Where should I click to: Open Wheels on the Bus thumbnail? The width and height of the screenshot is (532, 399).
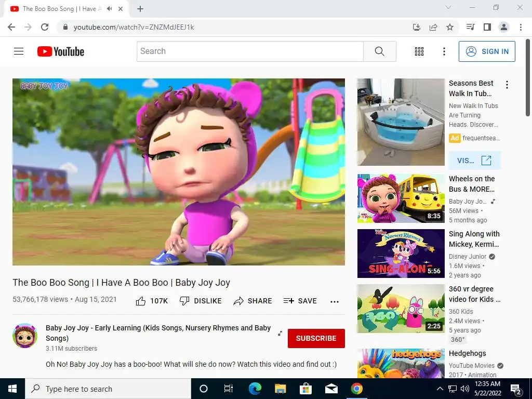tap(401, 198)
